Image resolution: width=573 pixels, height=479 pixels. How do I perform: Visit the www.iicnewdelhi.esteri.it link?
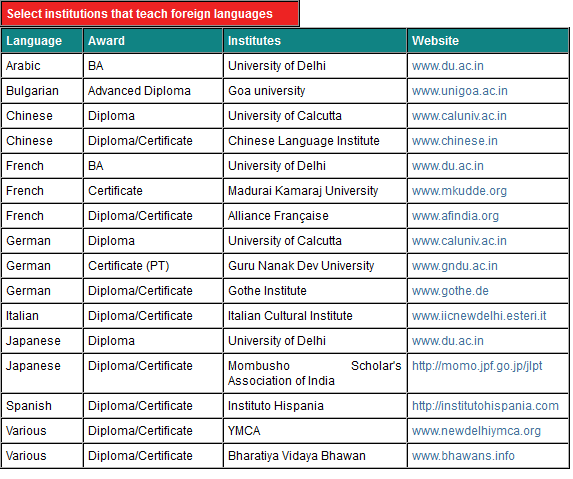(x=479, y=316)
